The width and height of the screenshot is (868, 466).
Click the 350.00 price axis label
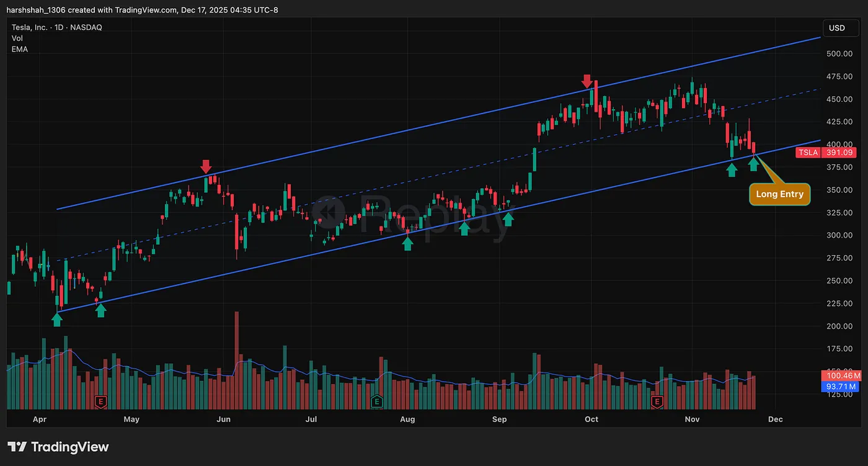tap(839, 190)
